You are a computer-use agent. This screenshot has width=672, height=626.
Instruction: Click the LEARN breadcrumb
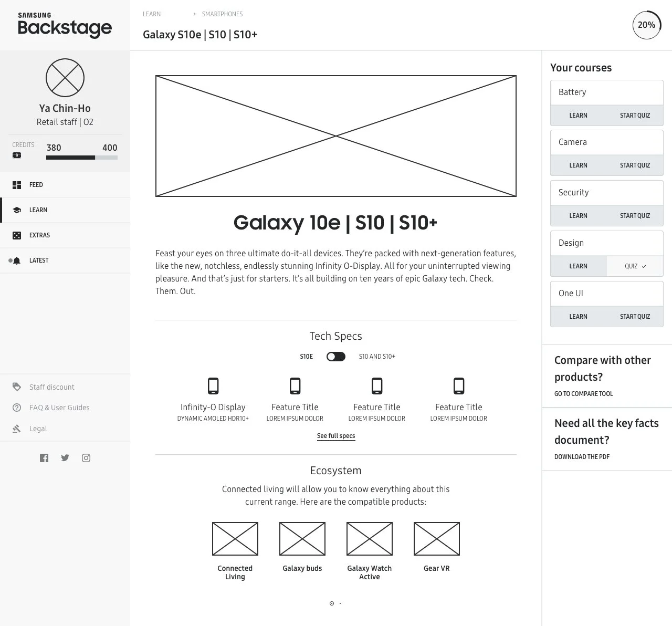[152, 14]
